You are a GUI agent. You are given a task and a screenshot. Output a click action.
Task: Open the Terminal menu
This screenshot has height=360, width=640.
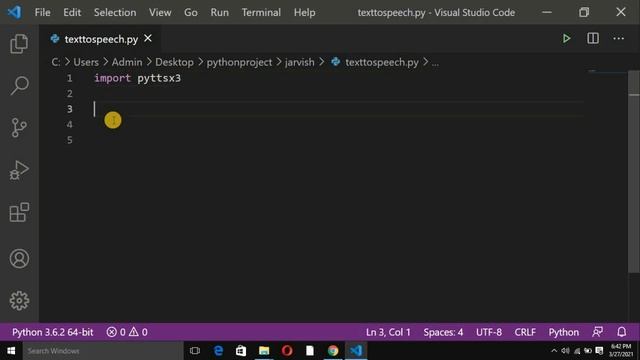tap(261, 12)
